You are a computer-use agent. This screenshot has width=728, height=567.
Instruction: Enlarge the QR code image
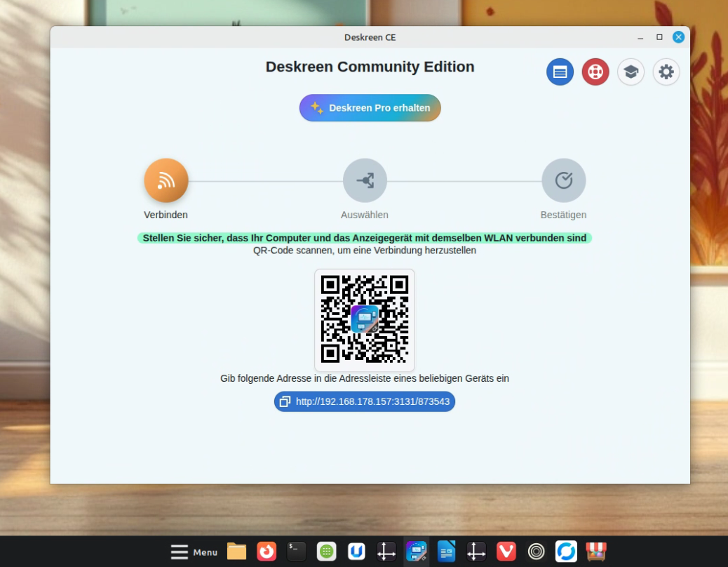point(365,319)
